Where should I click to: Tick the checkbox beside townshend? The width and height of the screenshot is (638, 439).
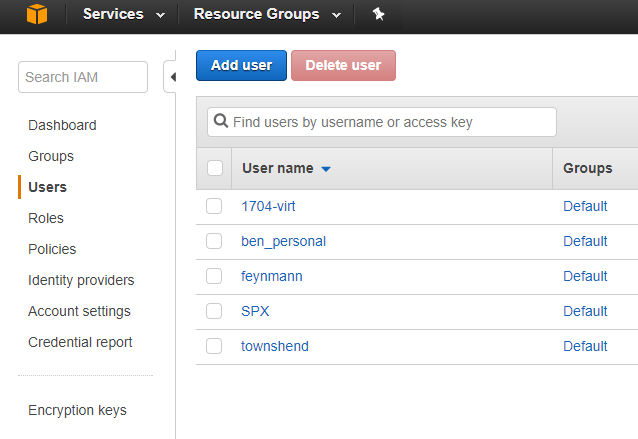tap(214, 346)
